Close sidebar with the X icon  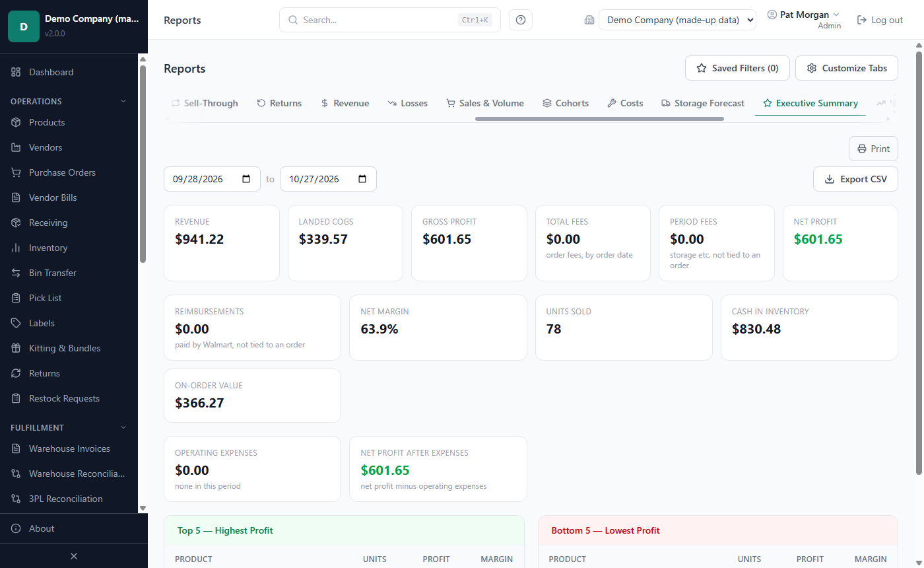click(74, 556)
